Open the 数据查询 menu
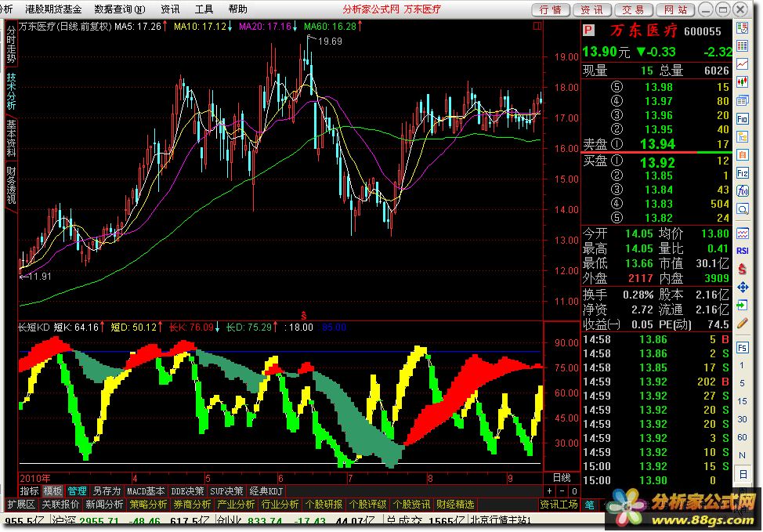This screenshot has height=532, width=763. 120,9
